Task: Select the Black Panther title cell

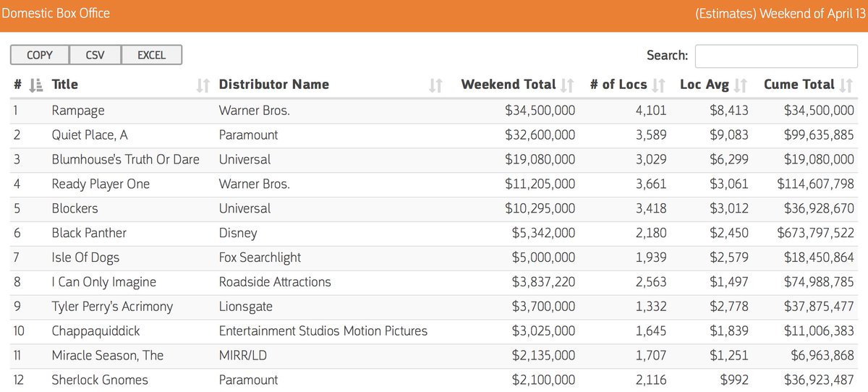Action: pos(89,233)
